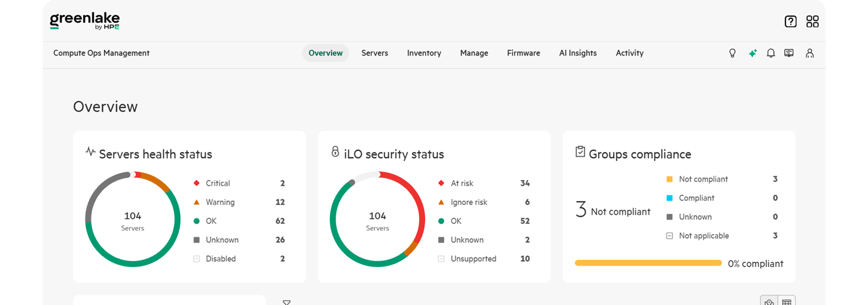The width and height of the screenshot is (868, 305).
Task: Click the Critical servers row
Action: click(239, 183)
